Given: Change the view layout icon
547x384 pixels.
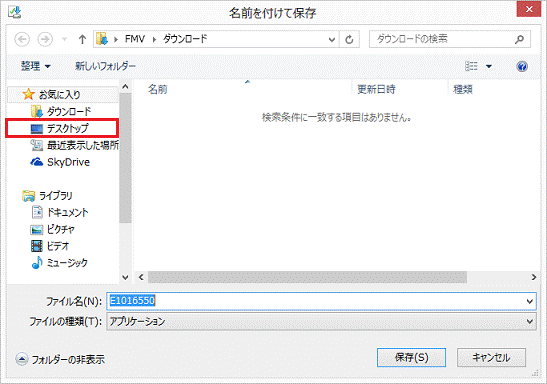Looking at the screenshot, I should tap(471, 66).
